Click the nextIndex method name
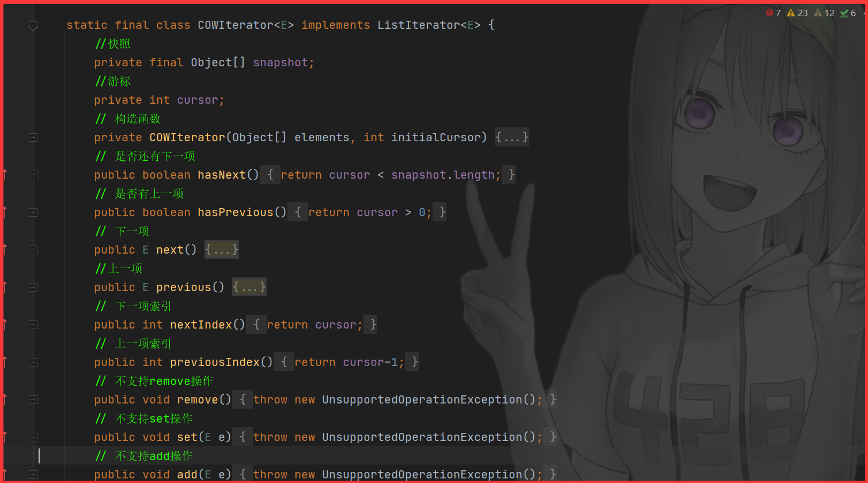The image size is (868, 483). click(201, 324)
